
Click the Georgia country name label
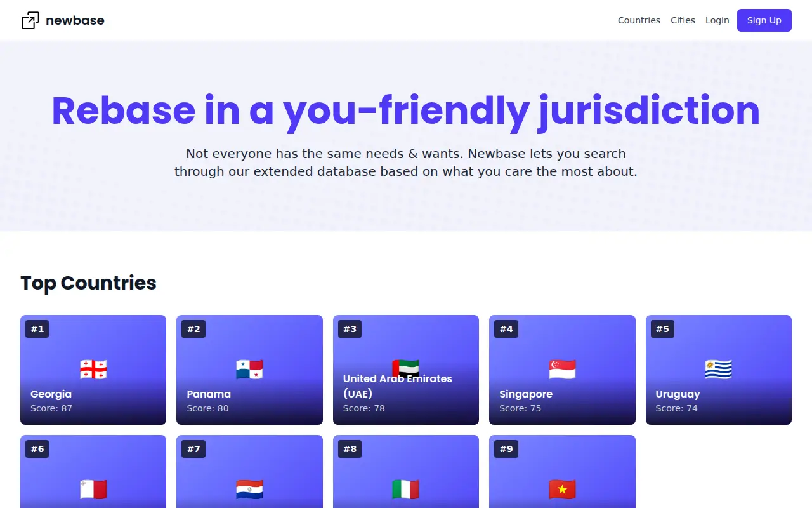click(x=51, y=394)
